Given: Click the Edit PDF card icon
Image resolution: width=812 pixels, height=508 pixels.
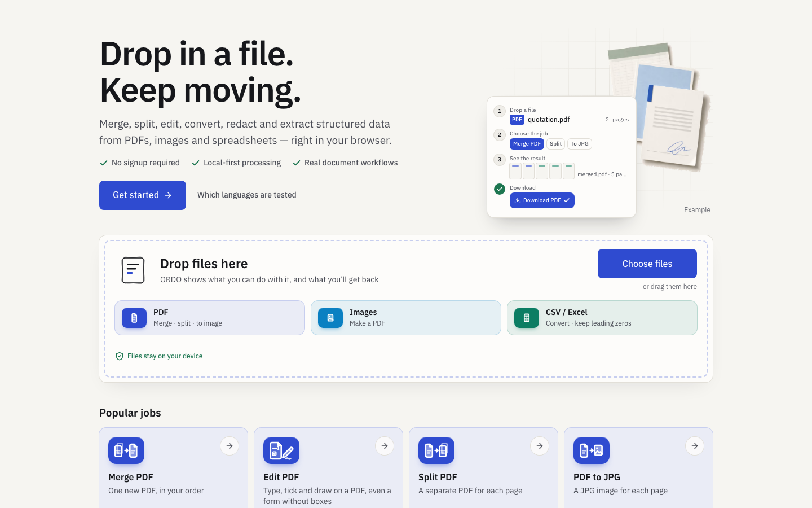Looking at the screenshot, I should tap(281, 450).
